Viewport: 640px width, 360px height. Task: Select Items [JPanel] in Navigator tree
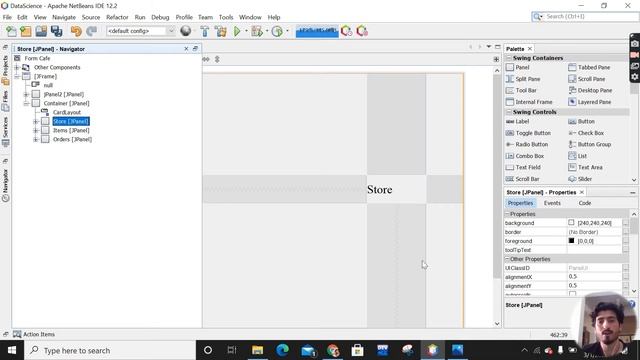tap(71, 130)
